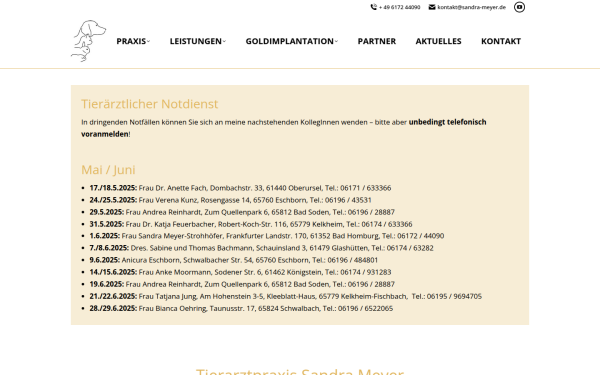Click the Tierarztpraxis Sandra Meyer heading
600x375 pixels.
pyautogui.click(x=300, y=371)
